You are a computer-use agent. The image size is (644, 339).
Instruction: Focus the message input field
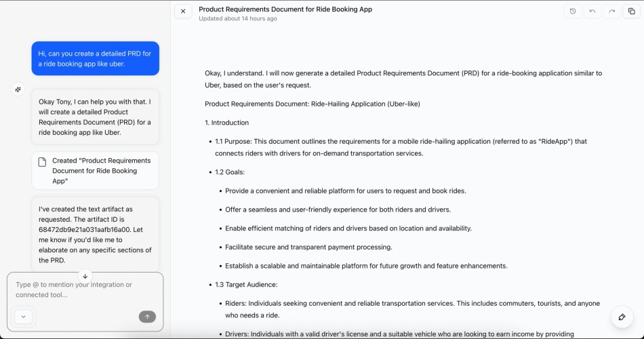[x=85, y=290]
